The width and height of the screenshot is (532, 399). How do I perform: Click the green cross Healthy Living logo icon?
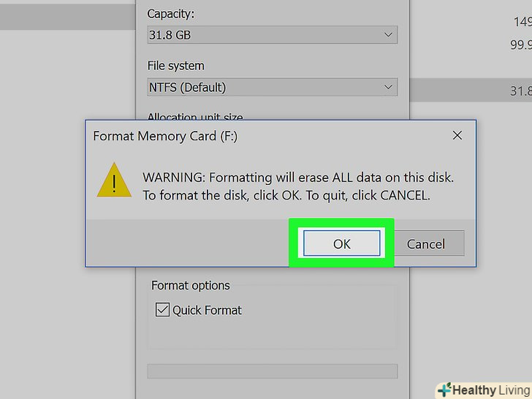coord(445,389)
